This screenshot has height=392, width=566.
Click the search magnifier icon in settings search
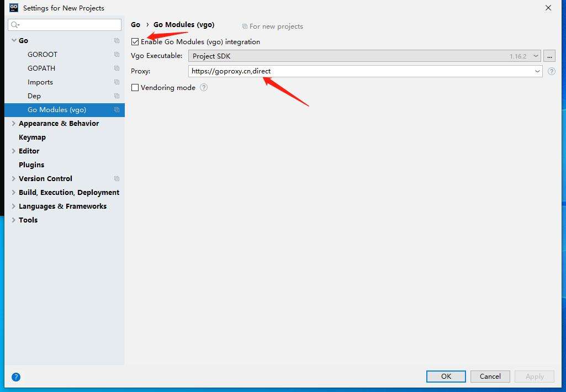pyautogui.click(x=15, y=25)
